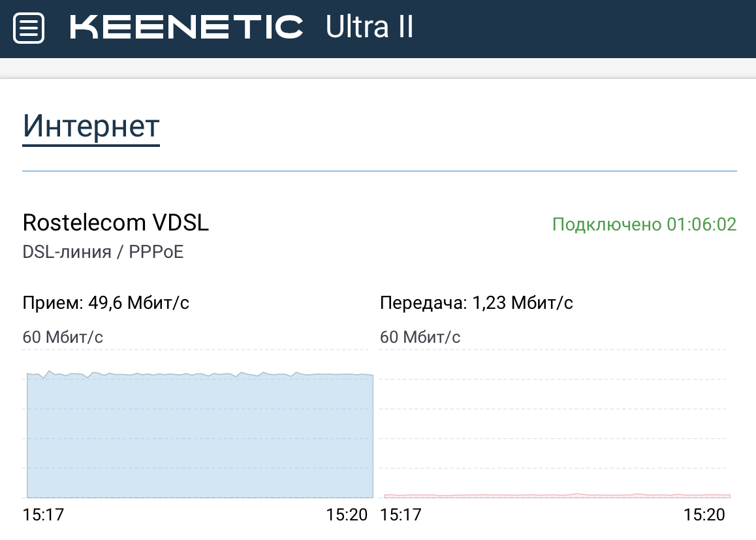Click the 15:20 timestamp under download graph
The image size is (756, 540).
349,515
